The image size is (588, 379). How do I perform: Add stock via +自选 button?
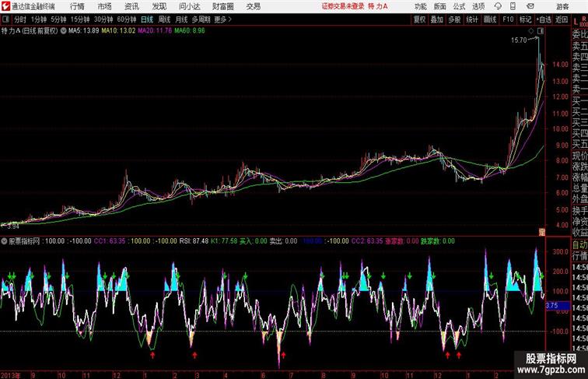544,19
